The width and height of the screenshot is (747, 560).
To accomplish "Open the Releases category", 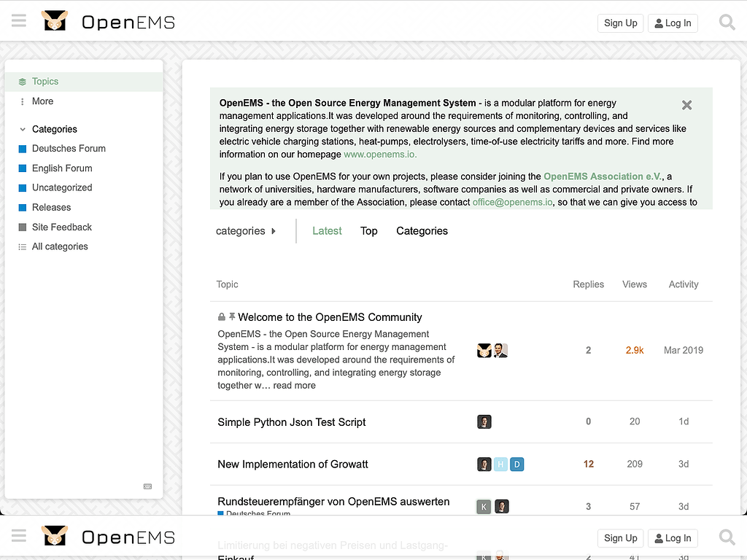I will (x=50, y=207).
